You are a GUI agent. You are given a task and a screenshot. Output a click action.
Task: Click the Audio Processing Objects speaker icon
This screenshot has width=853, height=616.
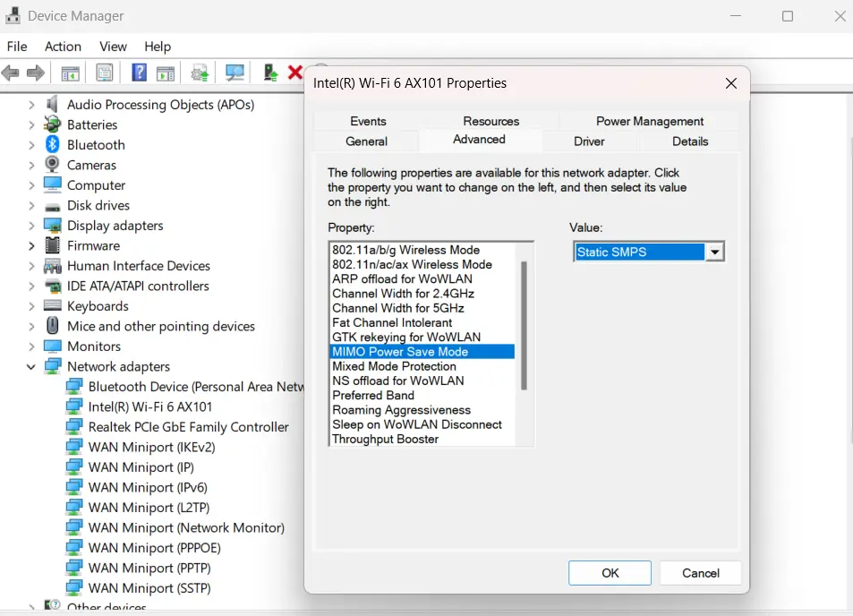pos(52,104)
